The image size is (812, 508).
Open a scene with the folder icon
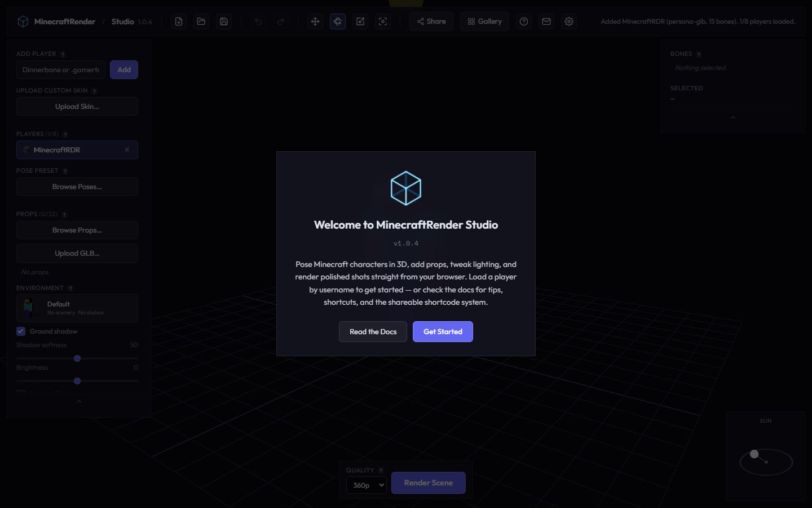[201, 21]
